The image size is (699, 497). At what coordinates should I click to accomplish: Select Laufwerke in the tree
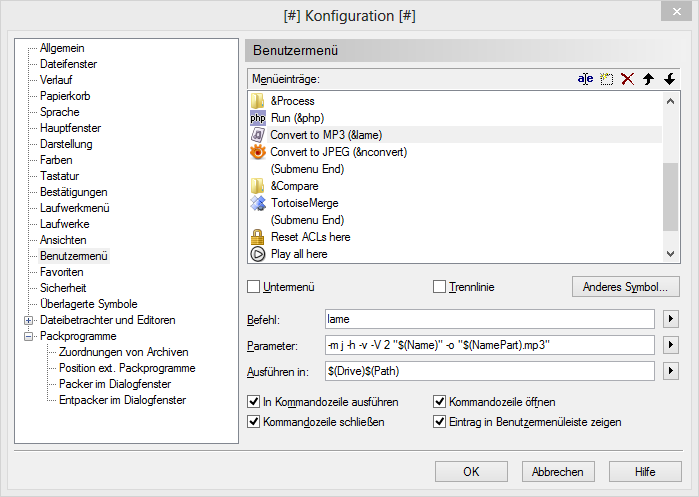tap(65, 224)
